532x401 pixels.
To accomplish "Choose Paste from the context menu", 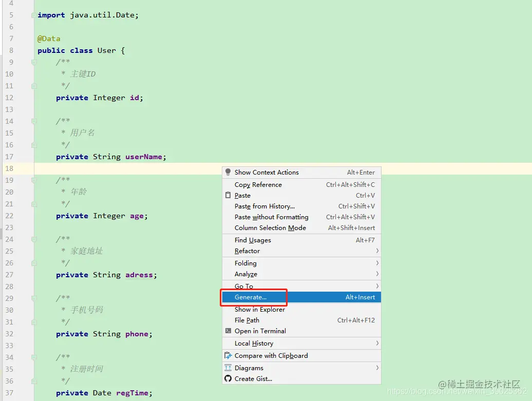I will [x=301, y=196].
